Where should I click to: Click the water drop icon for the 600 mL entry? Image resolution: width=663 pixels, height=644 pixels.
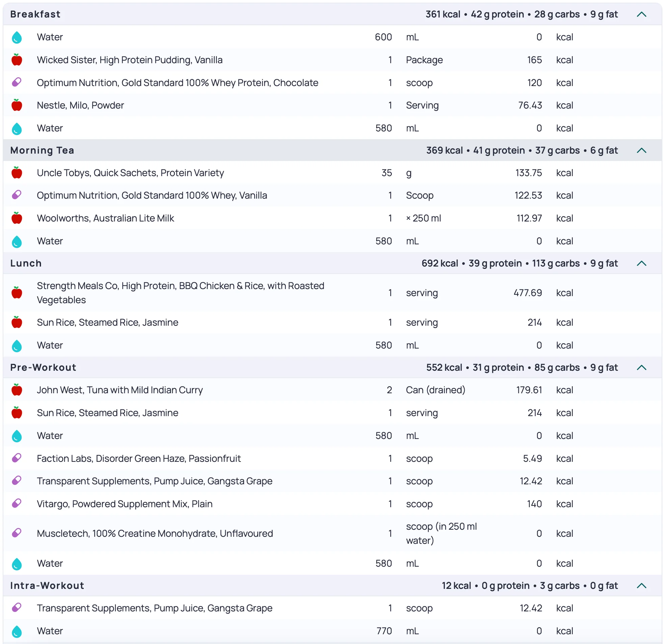point(16,37)
